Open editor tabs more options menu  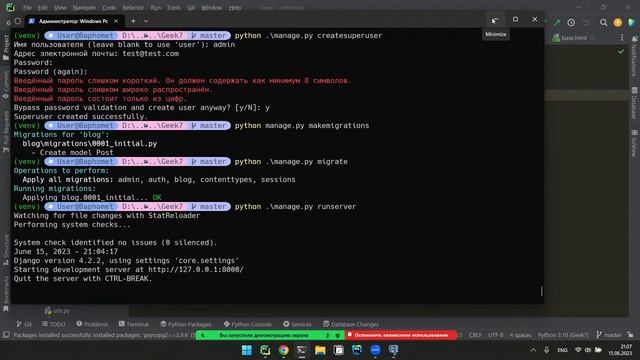coord(622,38)
